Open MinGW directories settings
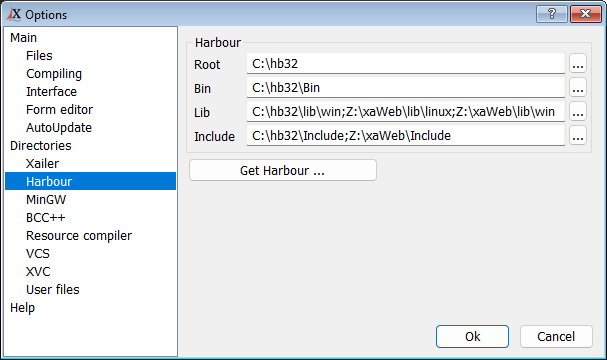This screenshot has width=607, height=360. pos(46,200)
